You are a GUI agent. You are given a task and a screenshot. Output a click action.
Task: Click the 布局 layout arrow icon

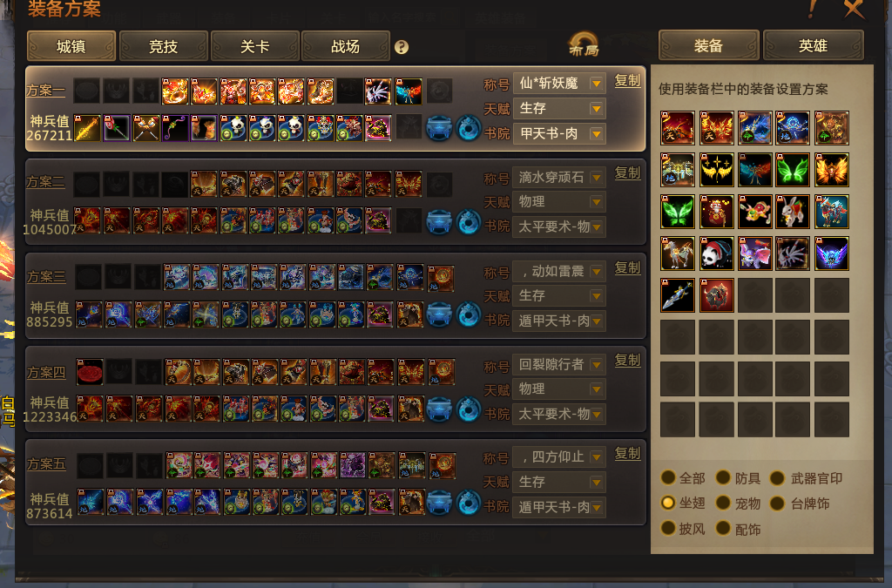pos(584,44)
